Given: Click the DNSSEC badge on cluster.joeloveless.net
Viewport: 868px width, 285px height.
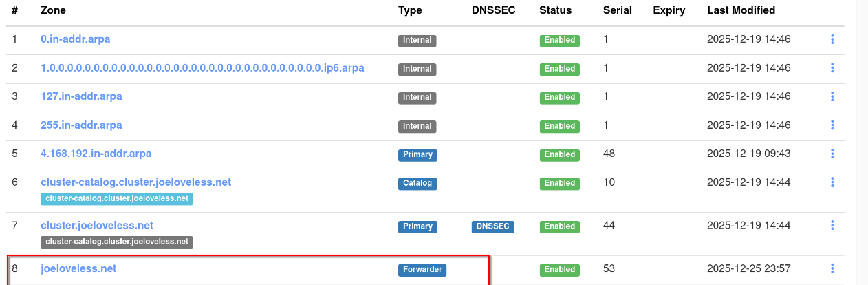Looking at the screenshot, I should coord(492,226).
